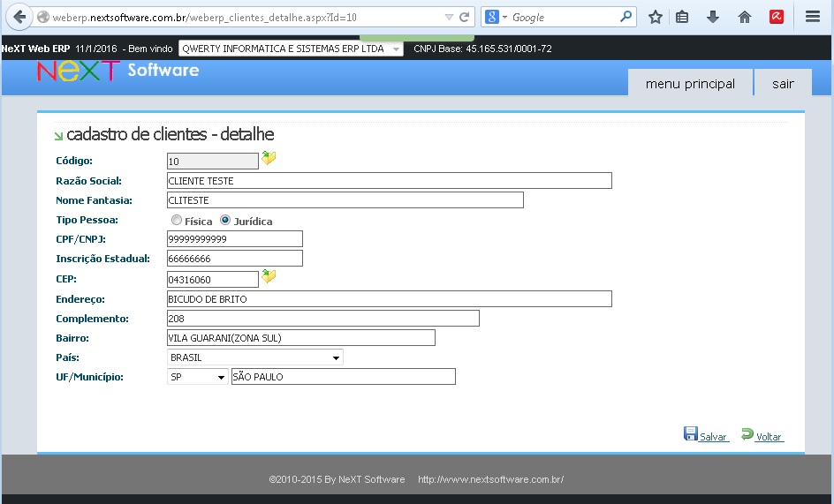Reload the page with the refresh icon
Screen dimensions: 834x504
click(465, 17)
